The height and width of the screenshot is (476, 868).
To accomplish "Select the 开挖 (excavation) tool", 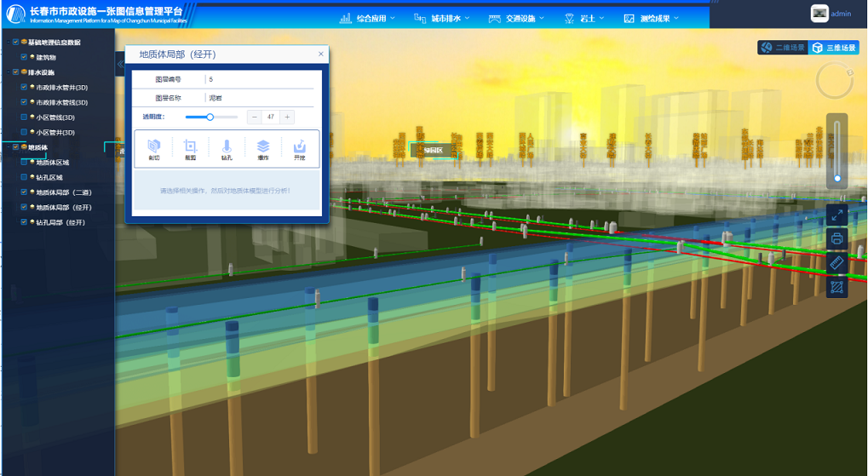I will pos(299,149).
